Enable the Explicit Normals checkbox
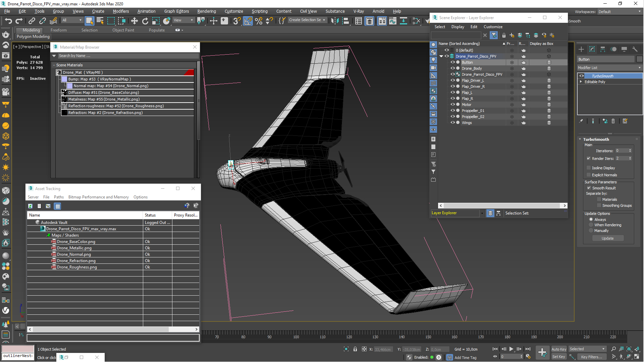 point(589,175)
